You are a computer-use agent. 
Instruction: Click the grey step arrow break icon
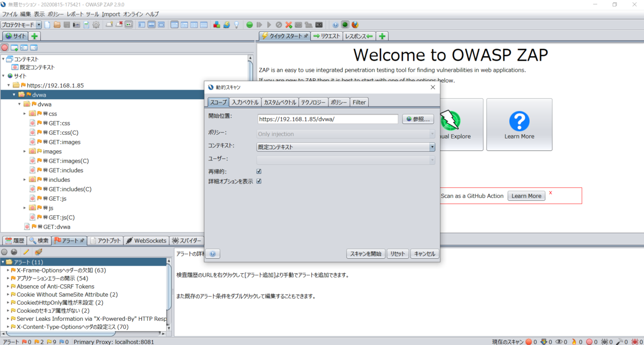pyautogui.click(x=259, y=25)
